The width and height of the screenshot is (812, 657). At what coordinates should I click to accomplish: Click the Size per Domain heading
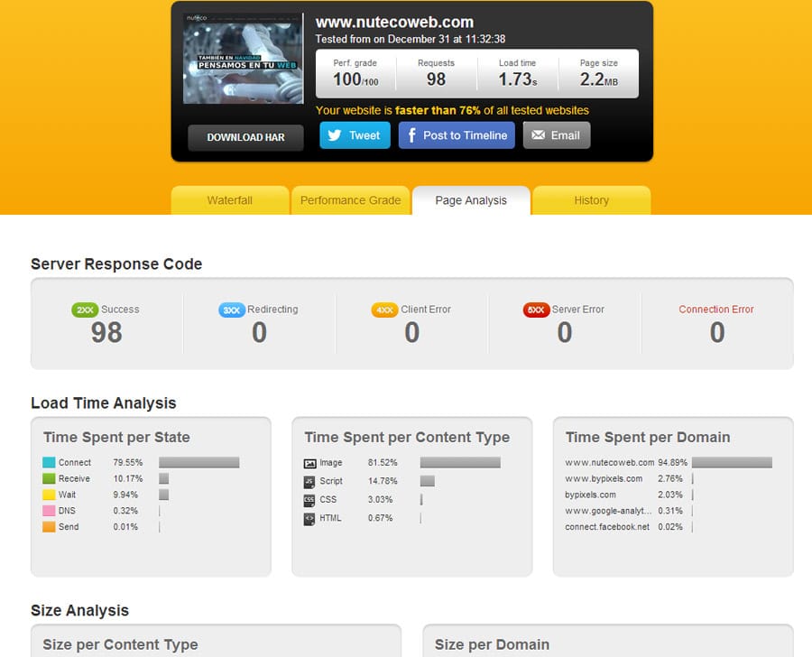tap(492, 644)
